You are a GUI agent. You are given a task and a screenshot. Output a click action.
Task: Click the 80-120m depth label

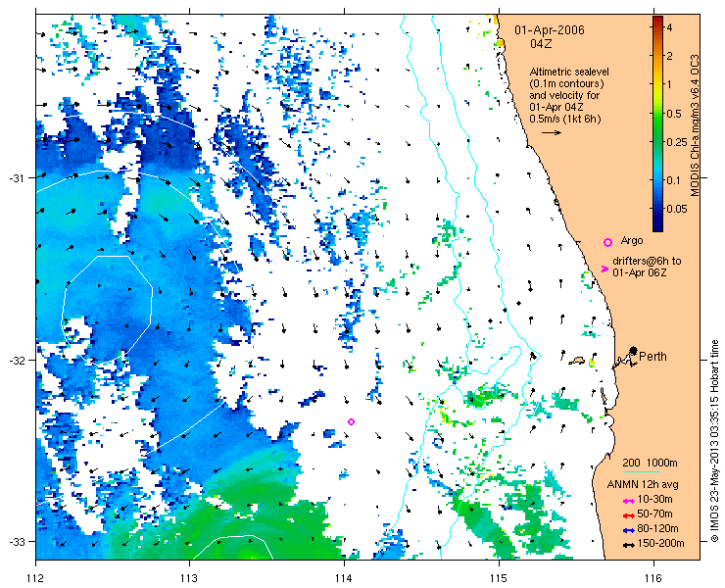pyautogui.click(x=657, y=529)
